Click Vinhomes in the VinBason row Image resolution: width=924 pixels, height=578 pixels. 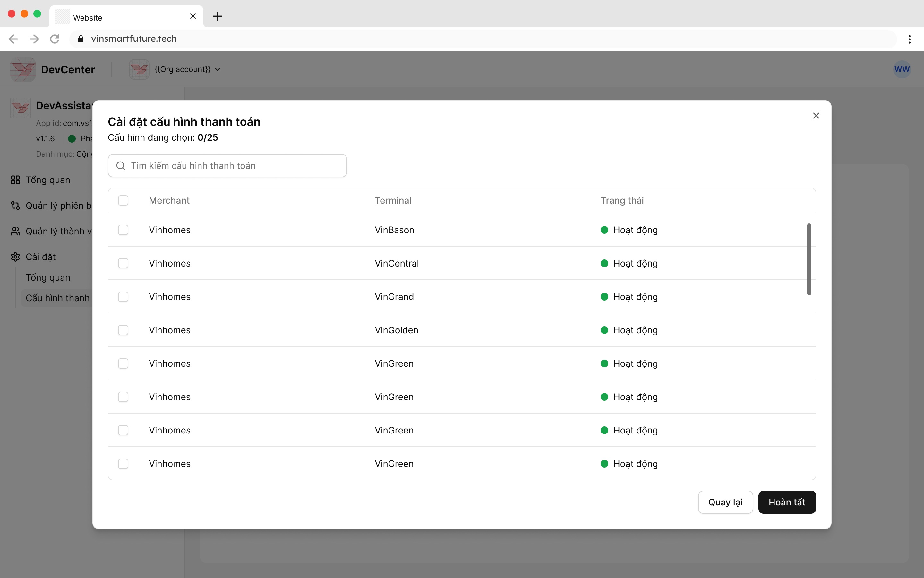coord(169,230)
